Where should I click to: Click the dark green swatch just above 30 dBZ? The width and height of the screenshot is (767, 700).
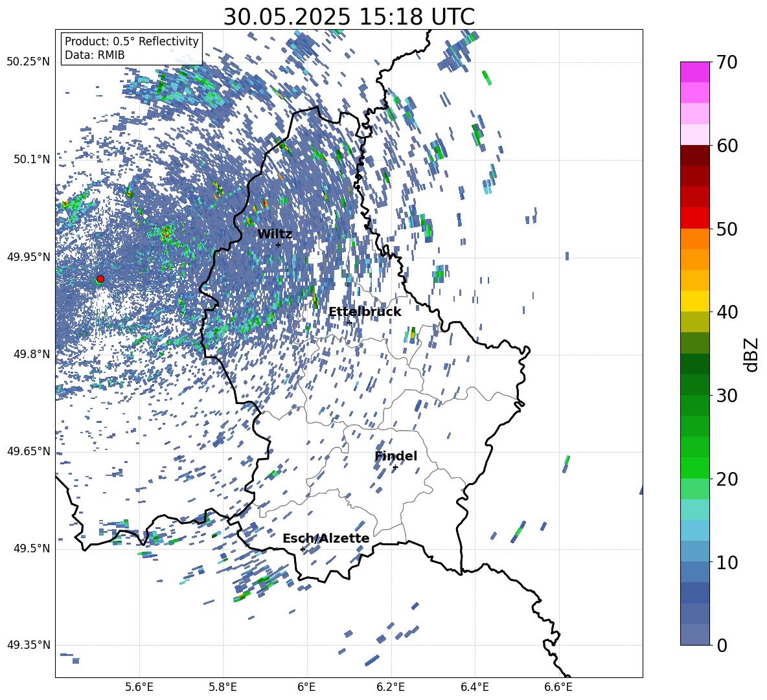[694, 385]
